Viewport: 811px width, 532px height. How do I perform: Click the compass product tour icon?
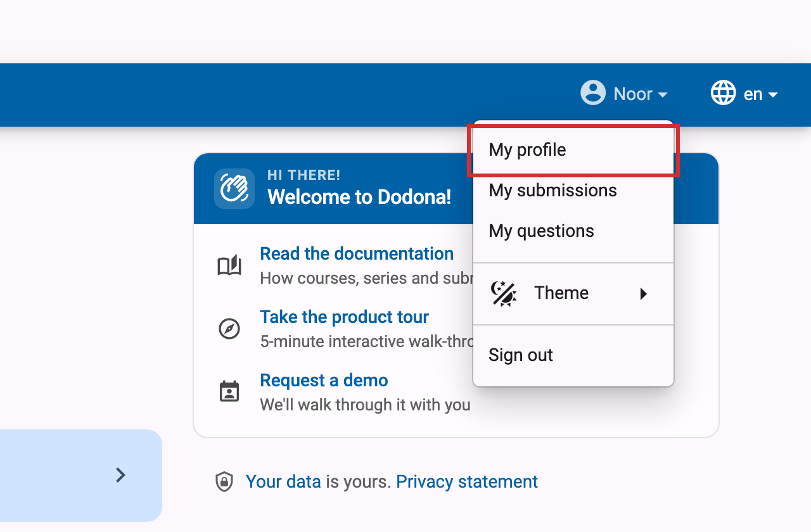(x=229, y=329)
